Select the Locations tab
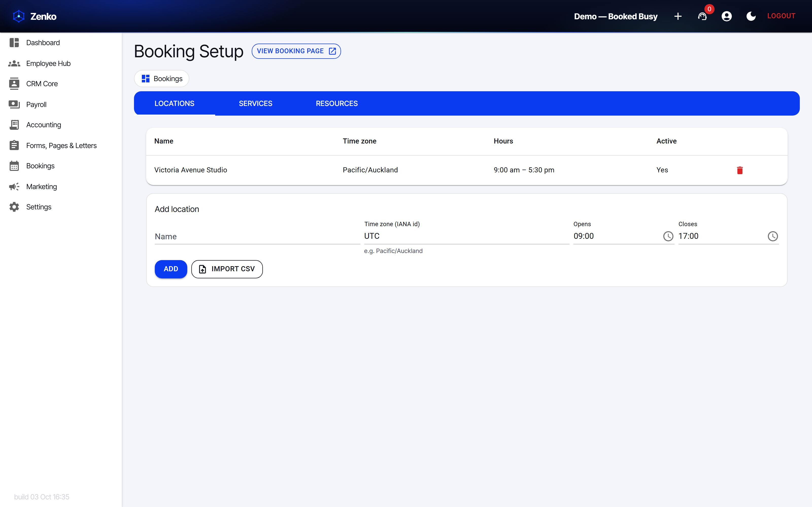The width and height of the screenshot is (812, 507). click(x=174, y=103)
